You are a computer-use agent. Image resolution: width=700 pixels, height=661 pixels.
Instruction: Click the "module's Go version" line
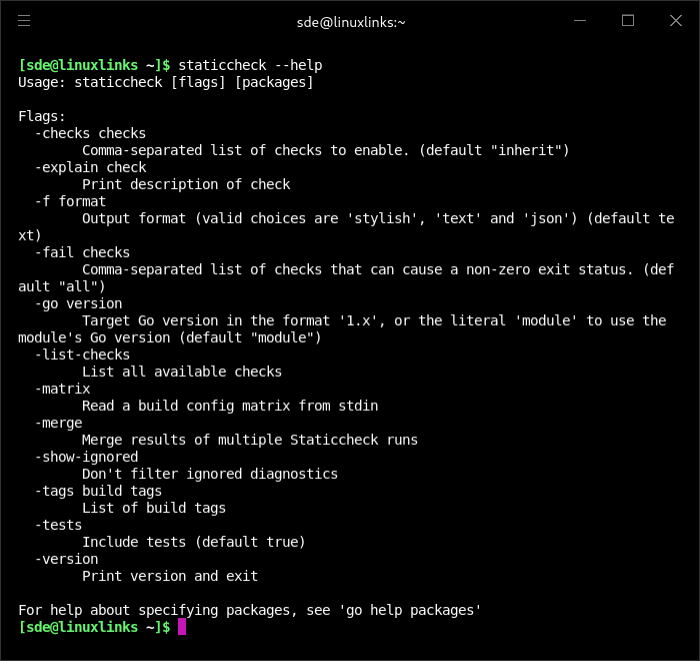[x=170, y=338]
